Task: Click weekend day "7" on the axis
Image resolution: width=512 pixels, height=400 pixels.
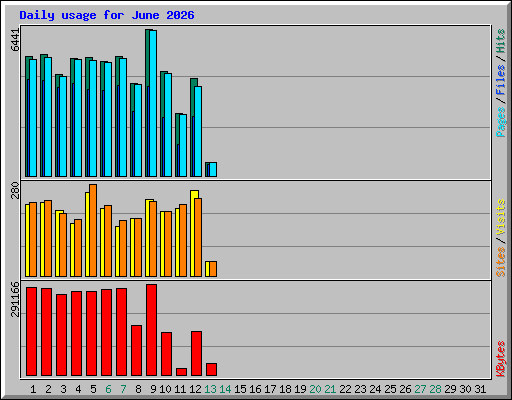Action: click(123, 389)
